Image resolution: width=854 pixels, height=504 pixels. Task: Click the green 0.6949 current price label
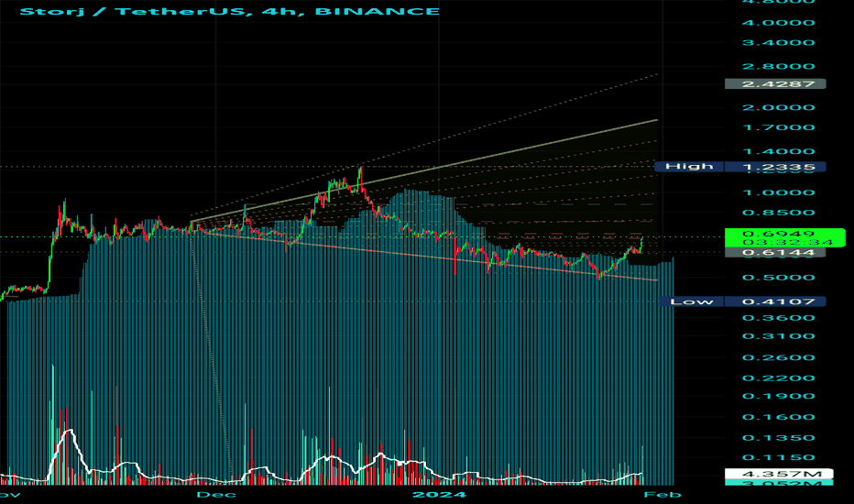[785, 237]
